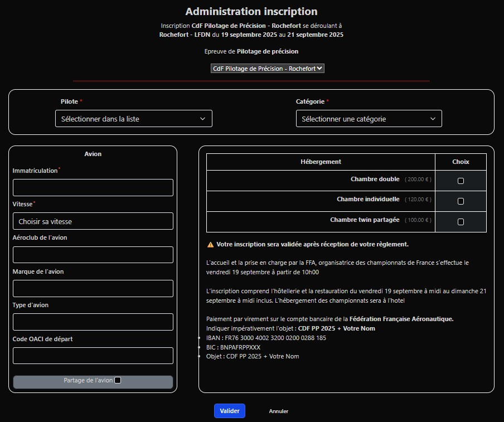Focus the Code OACI de départ field

coord(93,356)
